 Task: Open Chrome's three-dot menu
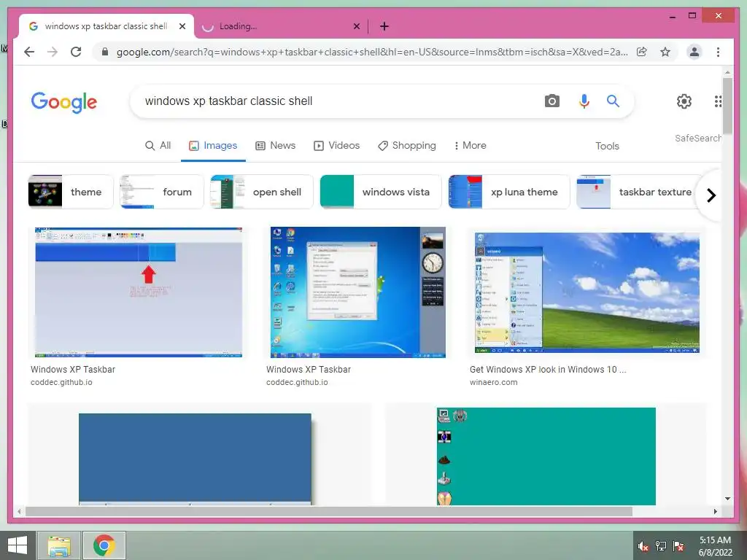718,52
